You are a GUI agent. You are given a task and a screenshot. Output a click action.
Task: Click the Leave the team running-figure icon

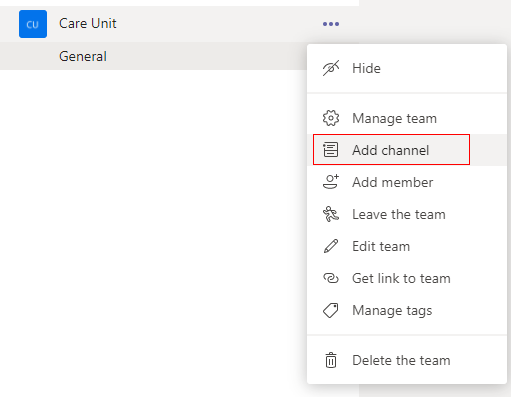click(331, 214)
